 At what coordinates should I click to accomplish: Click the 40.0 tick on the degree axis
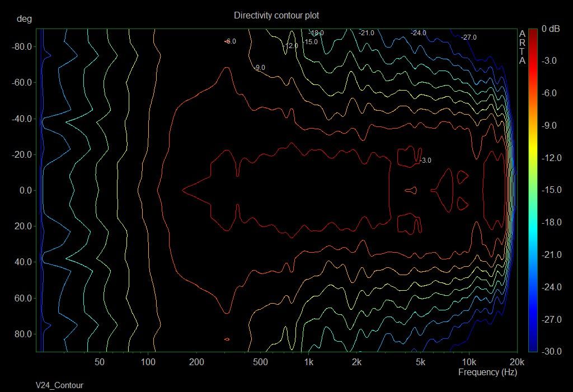tap(24, 262)
